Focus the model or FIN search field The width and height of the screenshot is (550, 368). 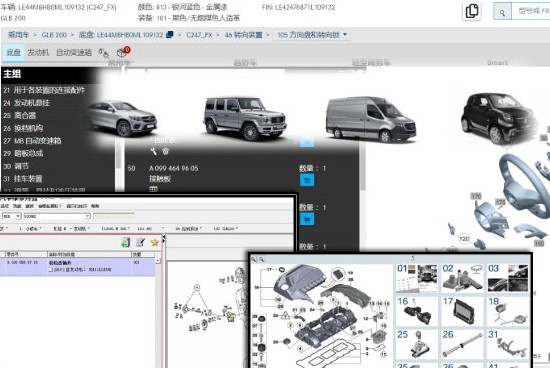[531, 11]
